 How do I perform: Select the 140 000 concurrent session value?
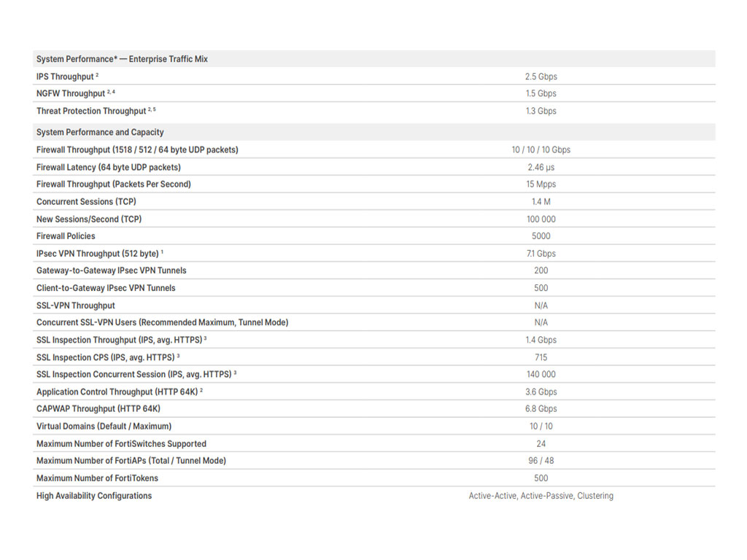pos(541,375)
